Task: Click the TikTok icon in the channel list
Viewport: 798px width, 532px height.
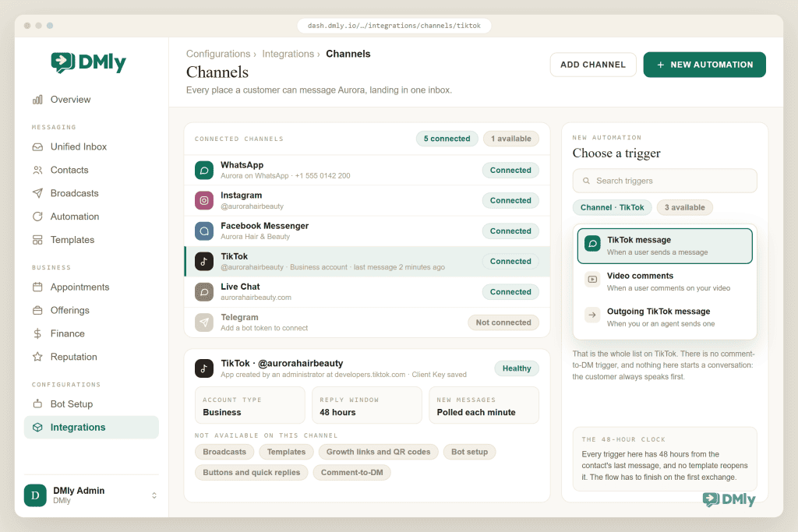Action: (204, 262)
